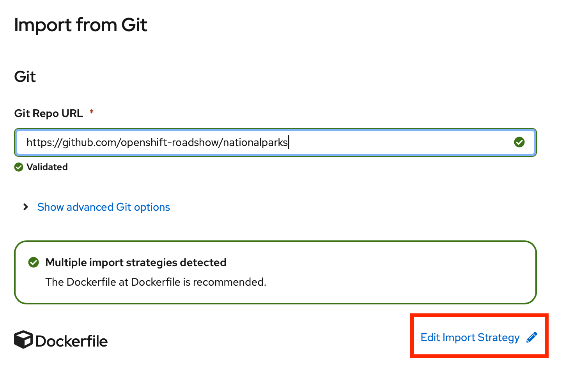Click the pencil icon beside Edit Import Strategy
The width and height of the screenshot is (588, 377).
532,337
